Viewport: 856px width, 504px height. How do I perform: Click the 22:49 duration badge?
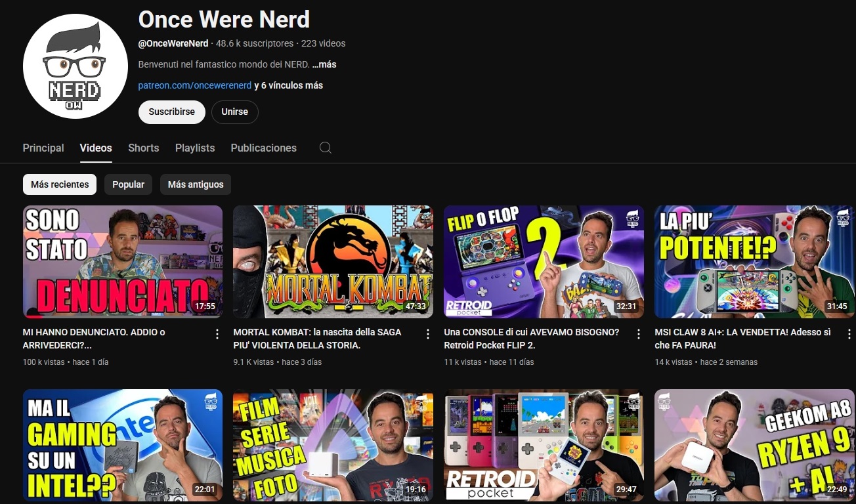[x=837, y=490]
